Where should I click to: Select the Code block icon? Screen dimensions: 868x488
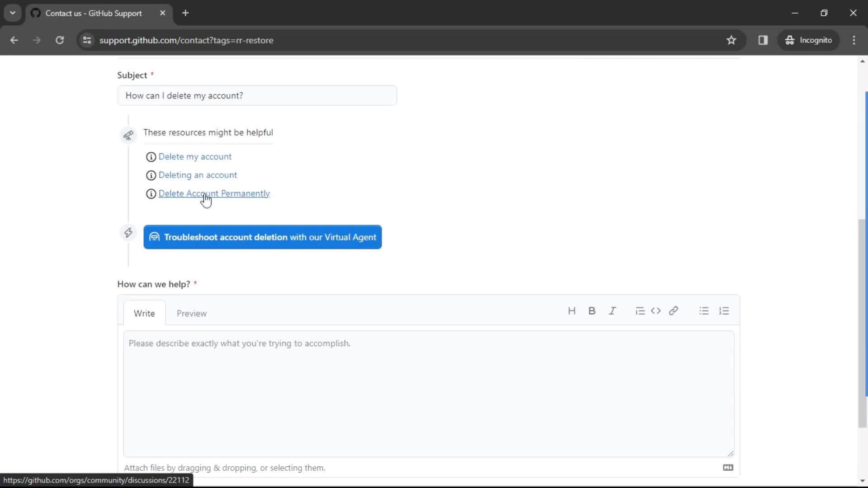656,311
